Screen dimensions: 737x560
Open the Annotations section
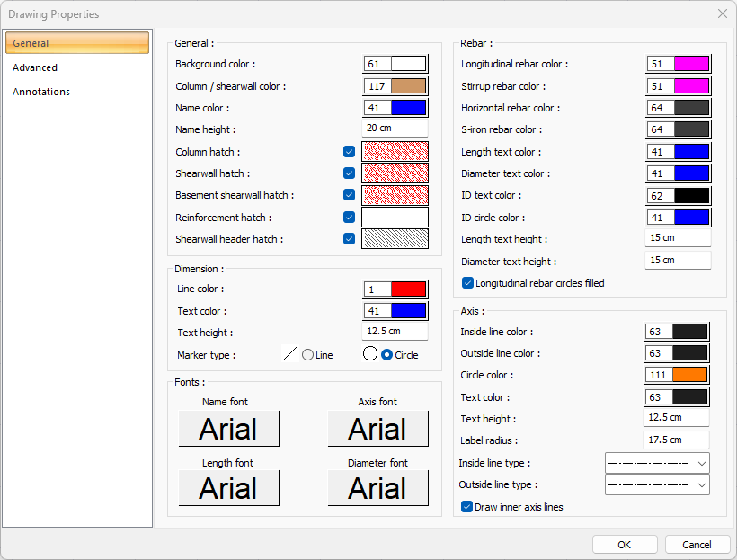pos(41,92)
